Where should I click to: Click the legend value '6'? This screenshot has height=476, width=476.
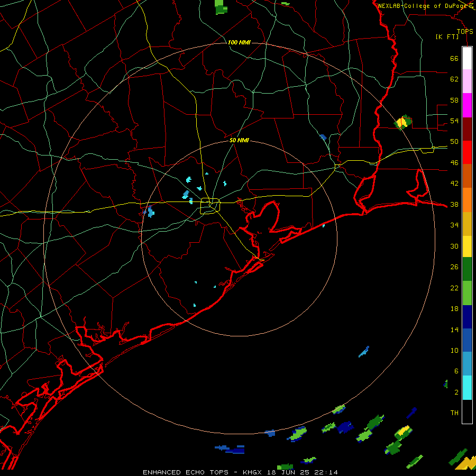tap(456, 371)
